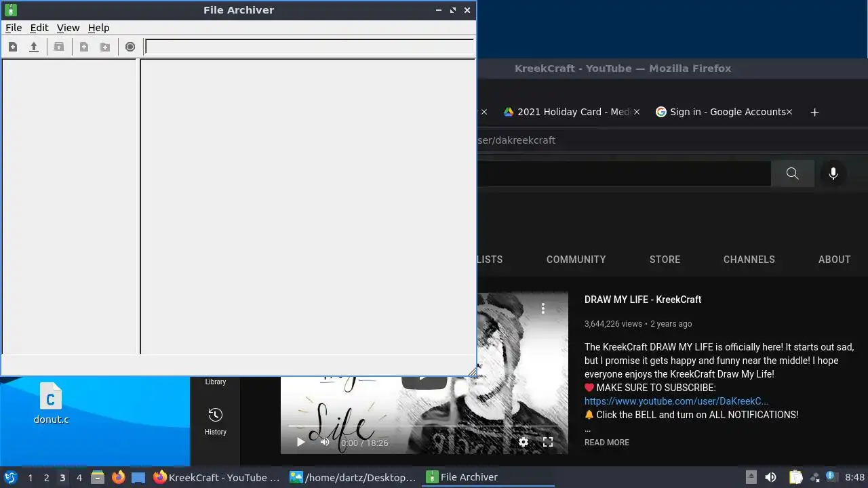Click READ MORE under video description
Screen dimensions: 868x488
[607, 443]
